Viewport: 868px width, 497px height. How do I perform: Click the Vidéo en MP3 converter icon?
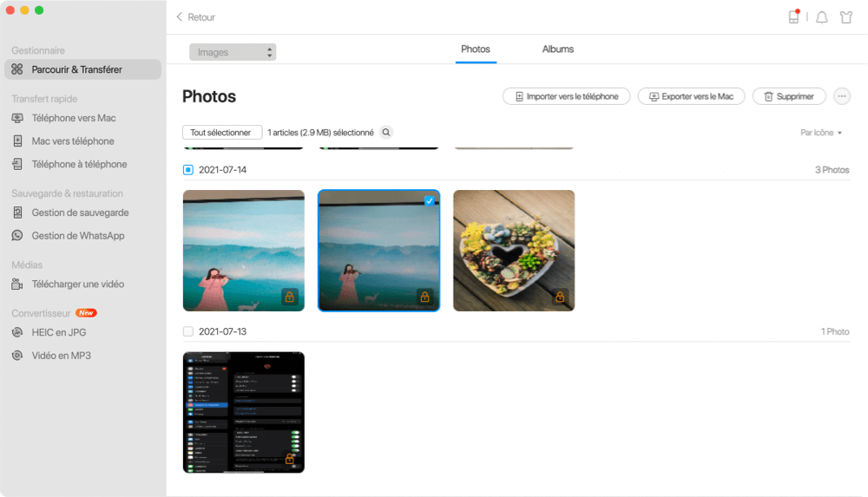(17, 356)
